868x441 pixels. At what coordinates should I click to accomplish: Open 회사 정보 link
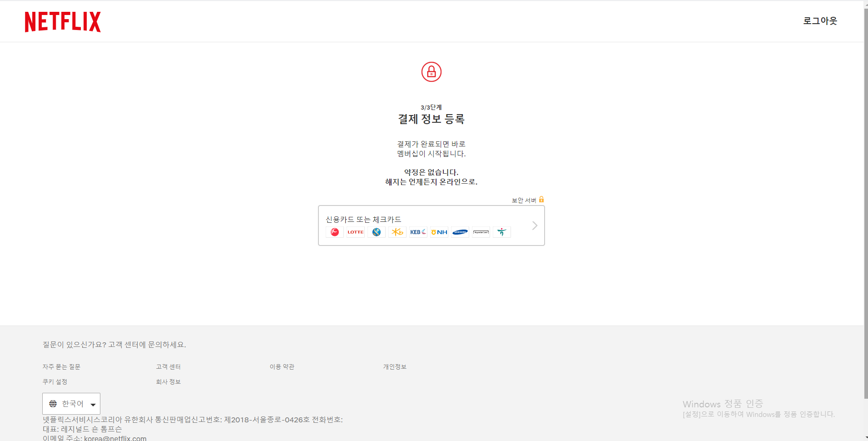click(x=169, y=382)
